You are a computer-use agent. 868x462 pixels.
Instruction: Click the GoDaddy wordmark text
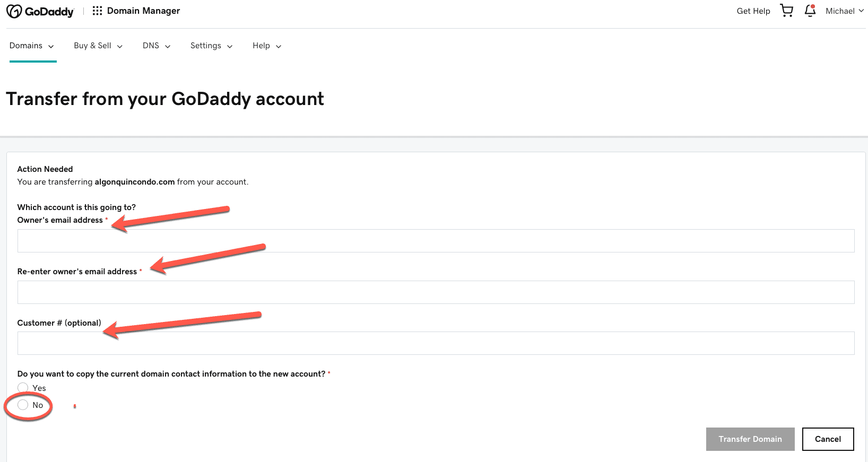click(49, 12)
